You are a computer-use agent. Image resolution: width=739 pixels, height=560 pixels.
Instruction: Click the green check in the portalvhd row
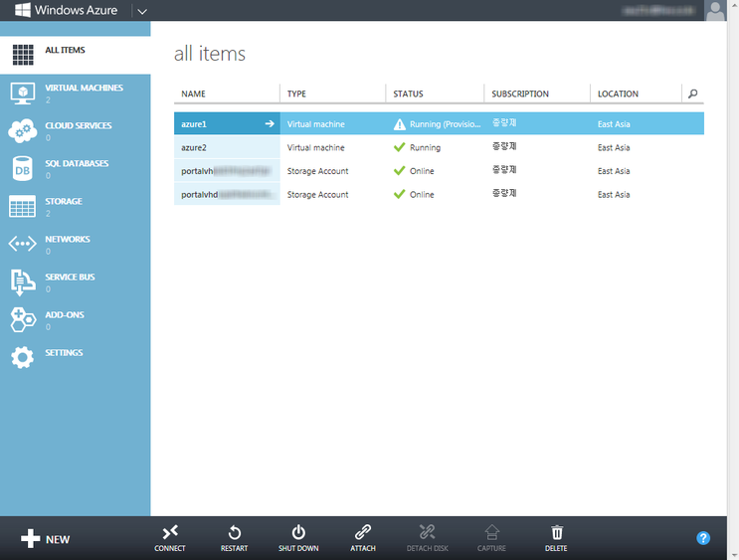399,194
